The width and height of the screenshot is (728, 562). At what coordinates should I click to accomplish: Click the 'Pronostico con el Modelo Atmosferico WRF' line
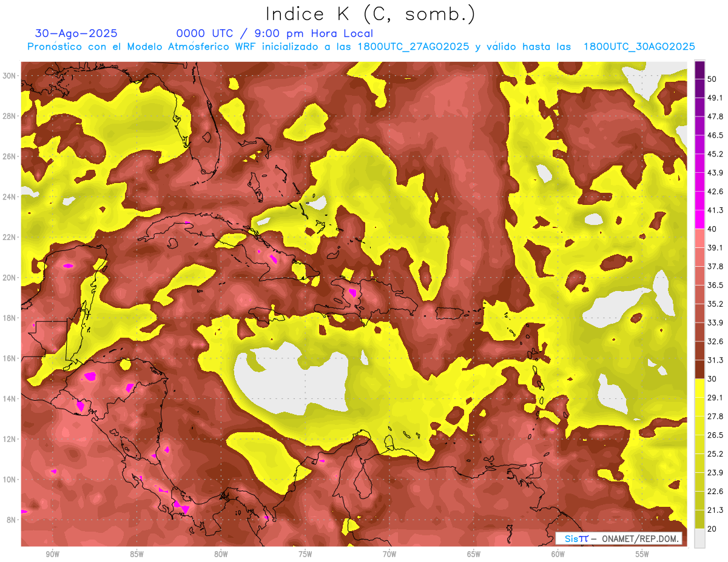[361, 47]
